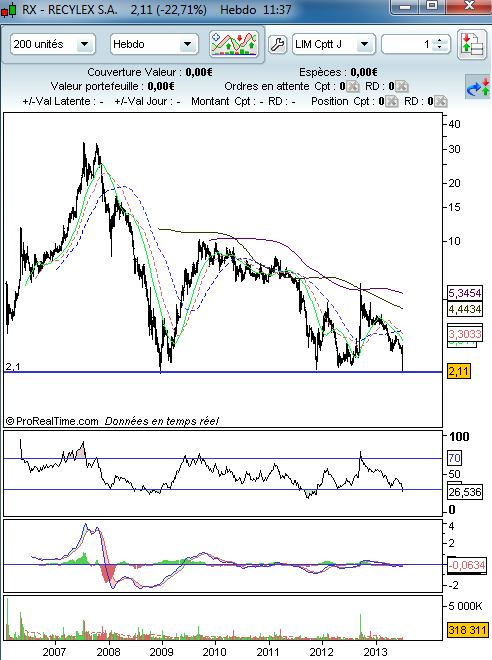
Task: Increase the quantity with the up arrow
Action: tap(440, 41)
